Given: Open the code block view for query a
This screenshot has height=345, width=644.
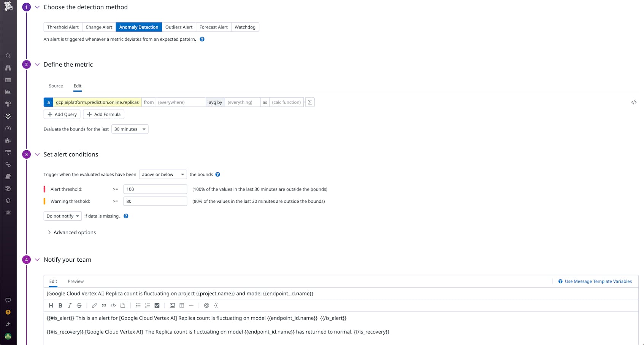Looking at the screenshot, I should coord(634,102).
